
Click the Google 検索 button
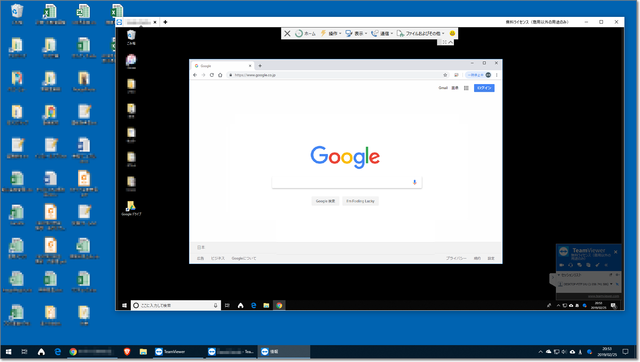tap(325, 201)
